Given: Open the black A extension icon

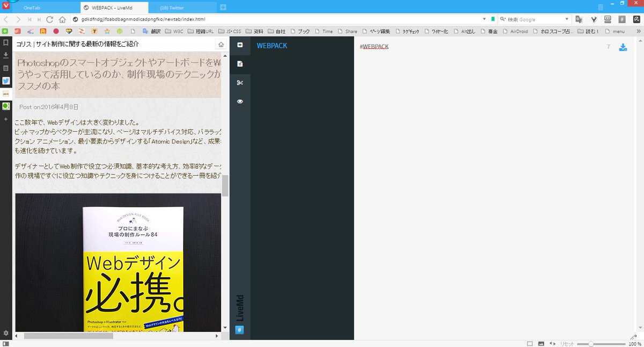Looking at the screenshot, I should point(635,19).
